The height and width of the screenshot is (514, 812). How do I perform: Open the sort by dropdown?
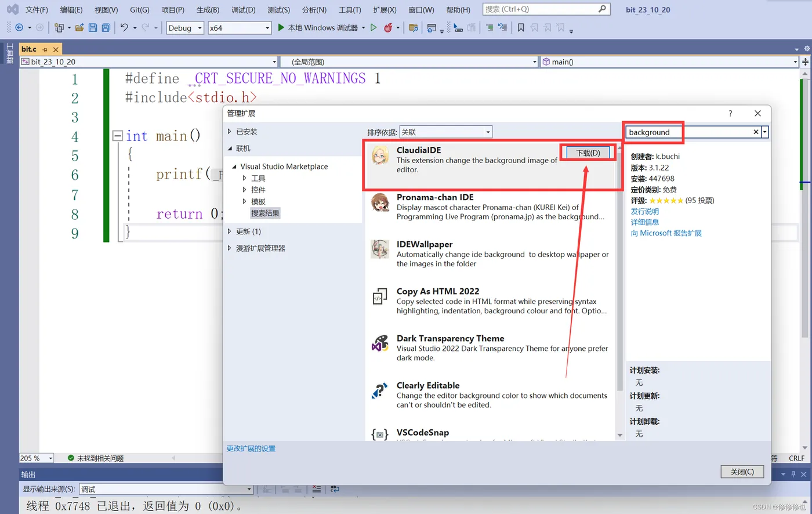[x=445, y=132]
